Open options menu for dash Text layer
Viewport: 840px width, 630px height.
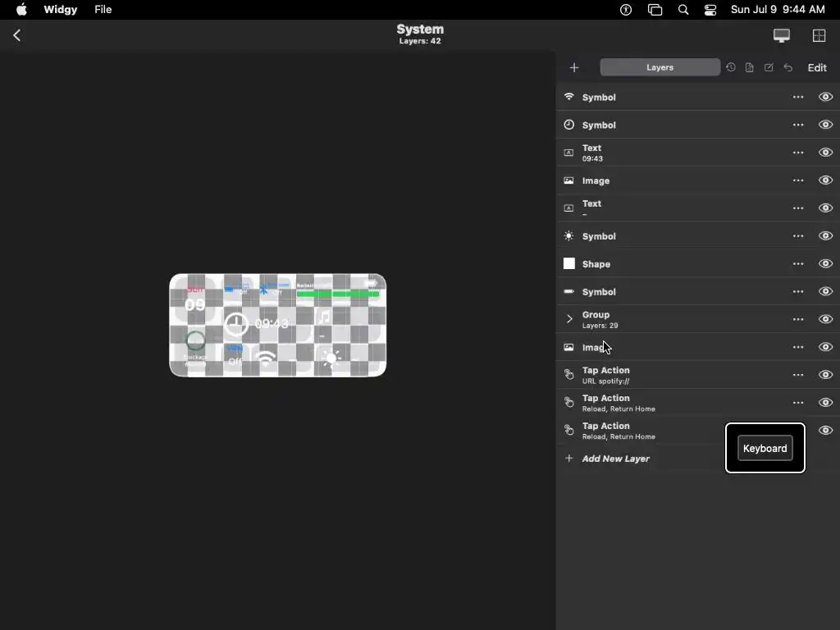(x=797, y=208)
